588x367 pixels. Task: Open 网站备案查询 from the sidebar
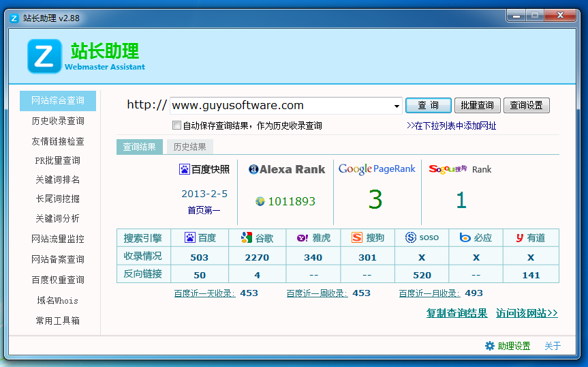(x=58, y=259)
